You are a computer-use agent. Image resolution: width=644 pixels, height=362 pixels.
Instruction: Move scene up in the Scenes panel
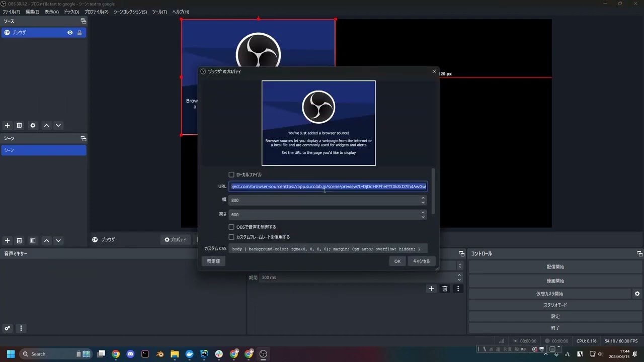(x=46, y=241)
